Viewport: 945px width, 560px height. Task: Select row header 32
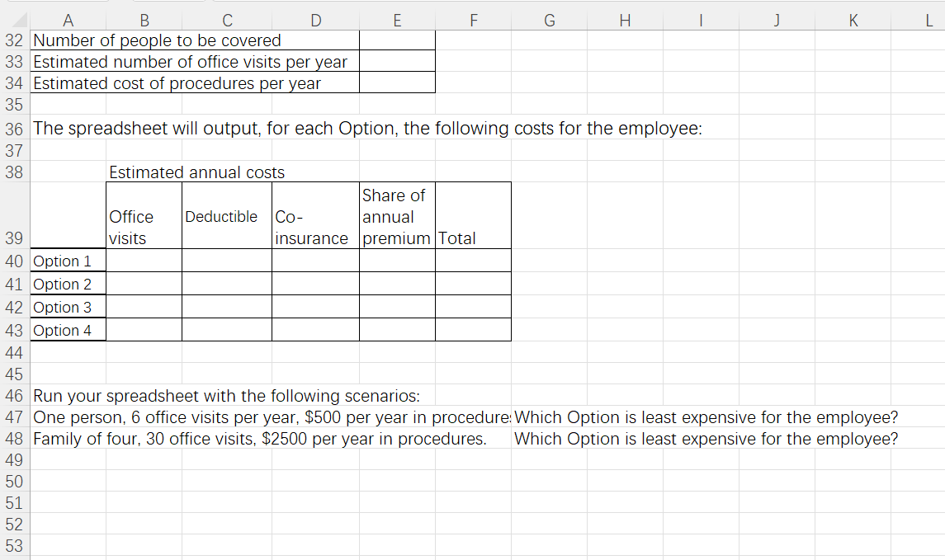pos(13,40)
